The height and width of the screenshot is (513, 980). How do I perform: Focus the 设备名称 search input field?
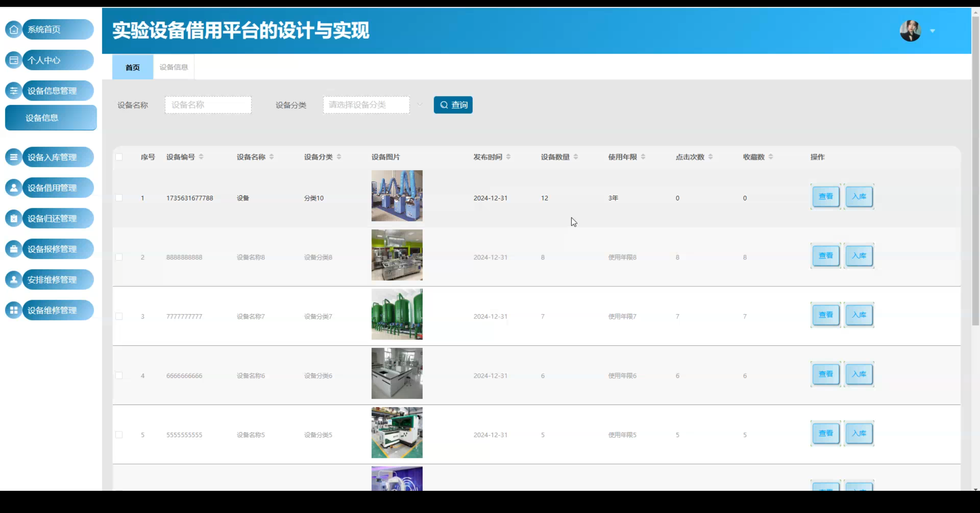208,105
